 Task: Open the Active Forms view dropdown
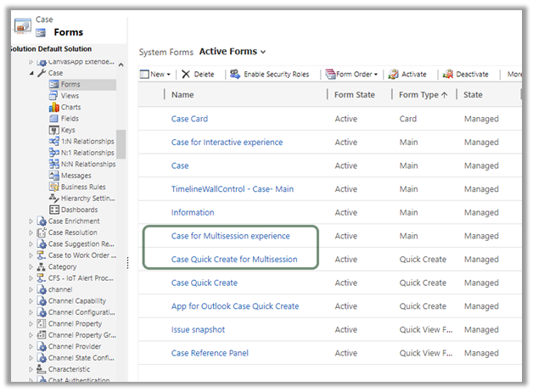(x=263, y=53)
